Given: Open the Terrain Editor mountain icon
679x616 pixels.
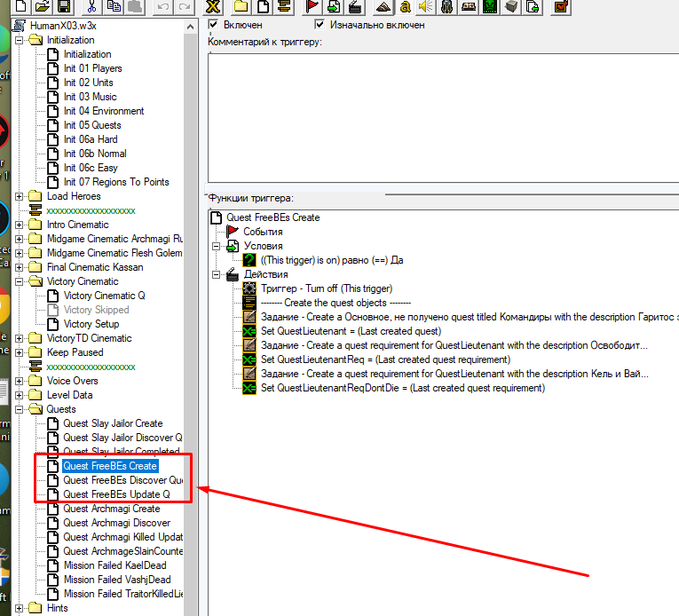Looking at the screenshot, I should (x=383, y=6).
